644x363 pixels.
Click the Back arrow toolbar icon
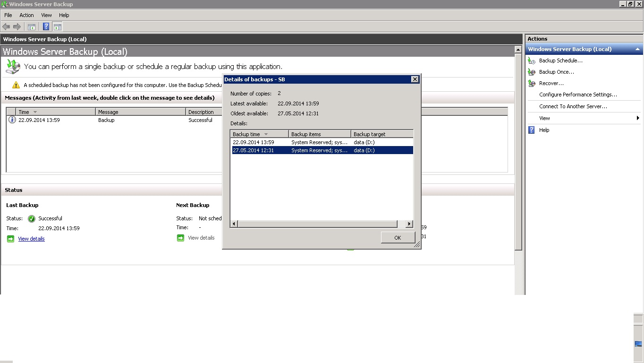6,27
